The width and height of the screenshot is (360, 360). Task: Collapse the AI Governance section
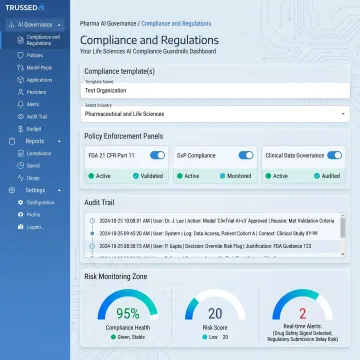point(59,25)
